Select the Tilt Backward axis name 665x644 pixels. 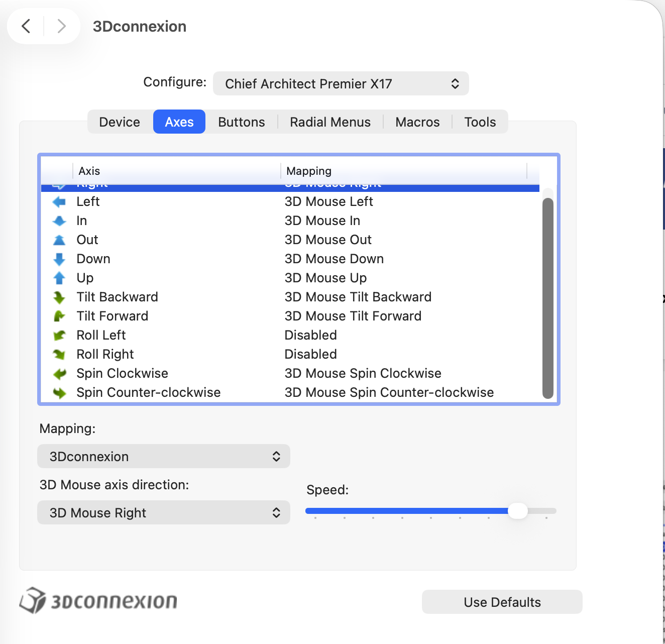pyautogui.click(x=118, y=297)
